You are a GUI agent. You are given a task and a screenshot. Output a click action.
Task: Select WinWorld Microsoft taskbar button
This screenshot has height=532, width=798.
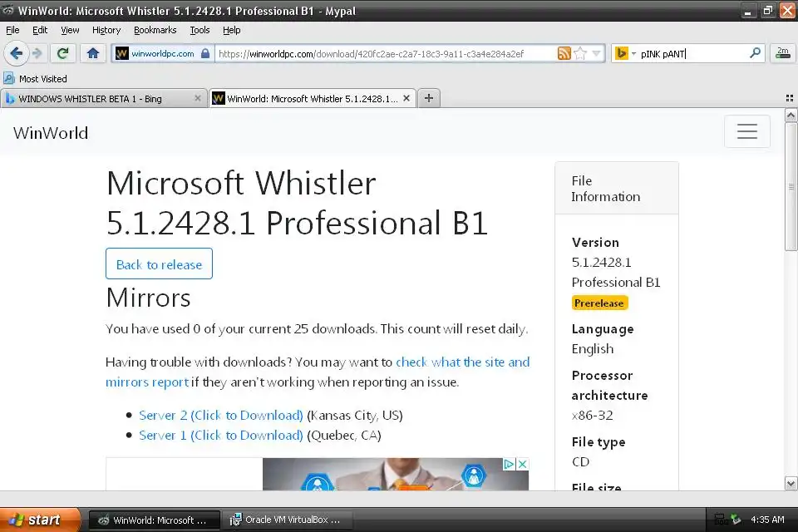[155, 520]
